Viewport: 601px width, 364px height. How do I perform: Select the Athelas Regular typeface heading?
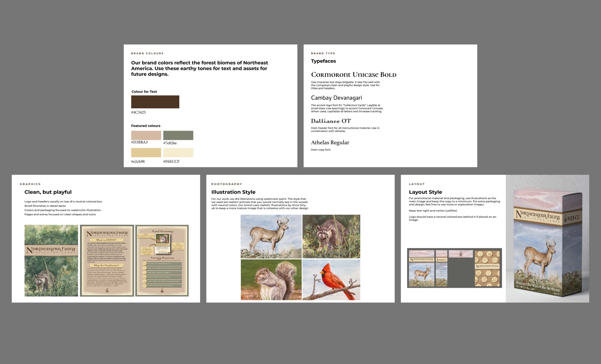(330, 143)
